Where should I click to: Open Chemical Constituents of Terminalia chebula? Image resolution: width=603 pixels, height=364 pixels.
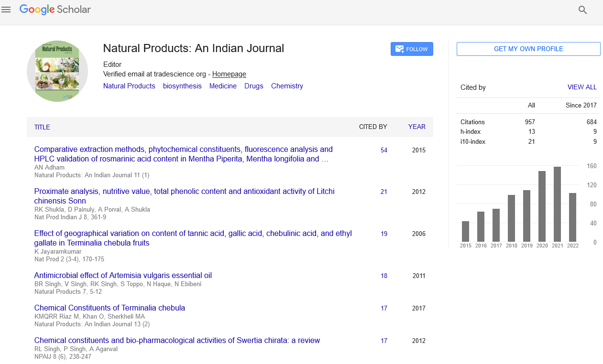(x=110, y=308)
